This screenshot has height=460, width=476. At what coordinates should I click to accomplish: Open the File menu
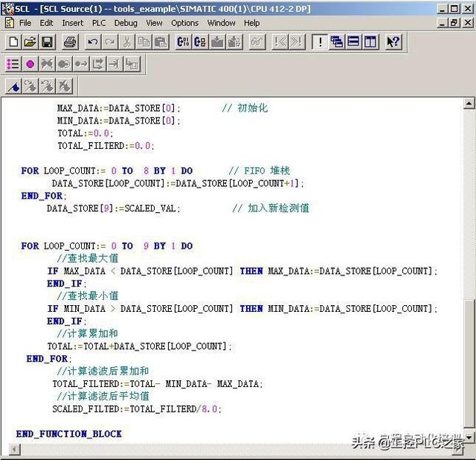[25, 23]
